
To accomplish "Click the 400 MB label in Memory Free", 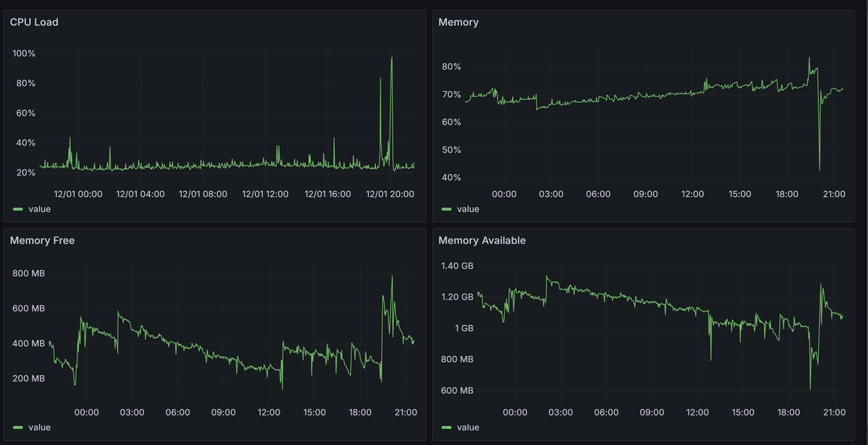I will tap(29, 343).
